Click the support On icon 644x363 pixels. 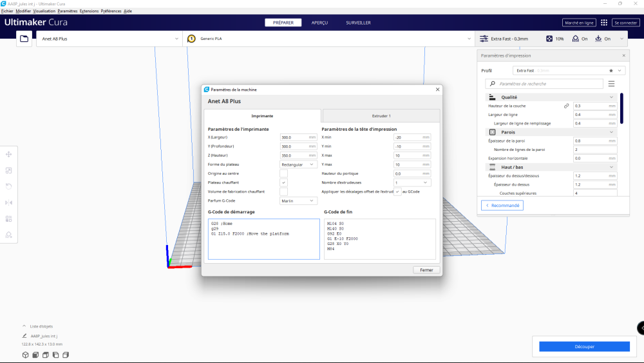click(x=575, y=39)
